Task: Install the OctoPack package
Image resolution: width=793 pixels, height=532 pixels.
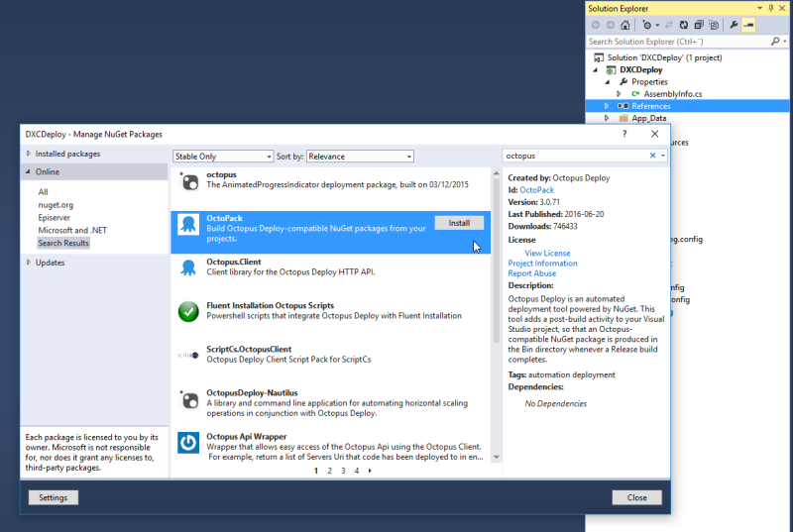Action: pyautogui.click(x=459, y=223)
